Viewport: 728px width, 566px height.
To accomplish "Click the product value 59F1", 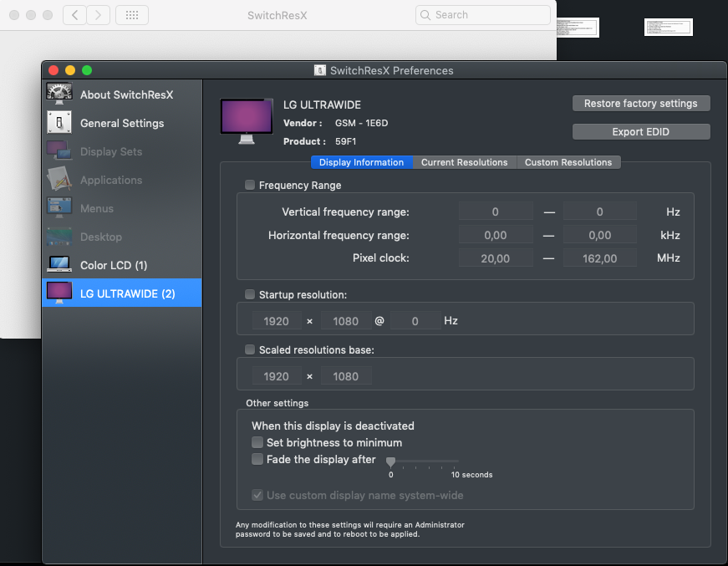I will (x=345, y=141).
